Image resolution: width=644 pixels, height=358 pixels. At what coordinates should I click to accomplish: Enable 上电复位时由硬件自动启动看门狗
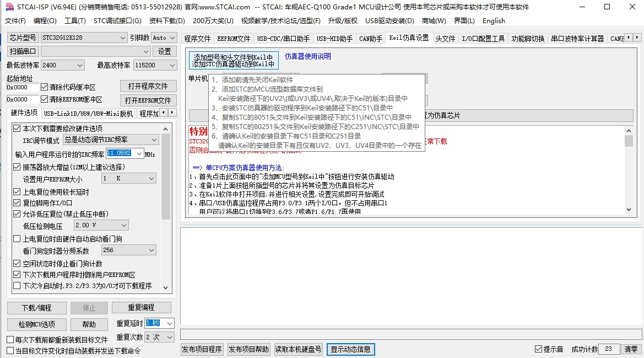click(x=17, y=239)
